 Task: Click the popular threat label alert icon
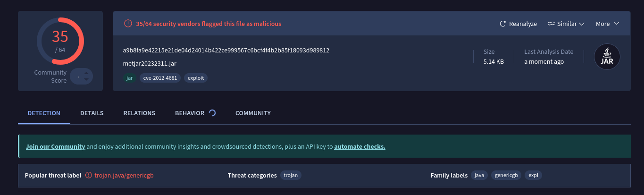[88, 175]
